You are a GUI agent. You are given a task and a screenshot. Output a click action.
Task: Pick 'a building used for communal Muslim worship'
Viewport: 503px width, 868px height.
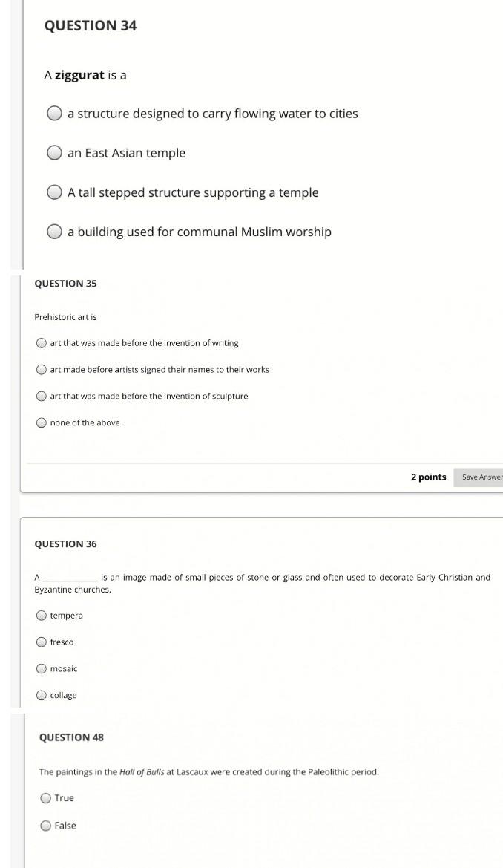pyautogui.click(x=54, y=232)
